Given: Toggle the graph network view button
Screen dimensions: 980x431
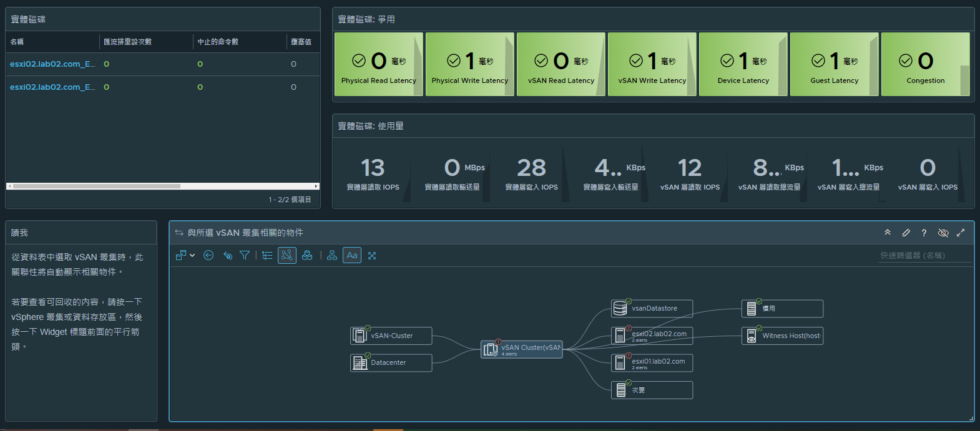Looking at the screenshot, I should [287, 255].
